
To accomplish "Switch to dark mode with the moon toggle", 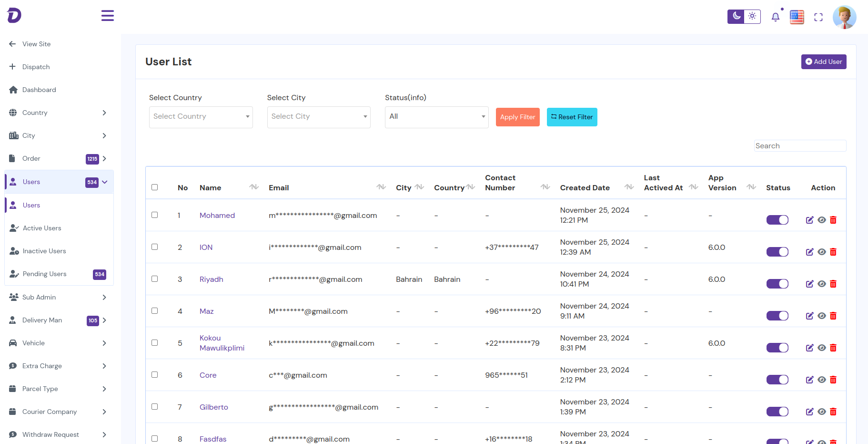I will 736,16.
